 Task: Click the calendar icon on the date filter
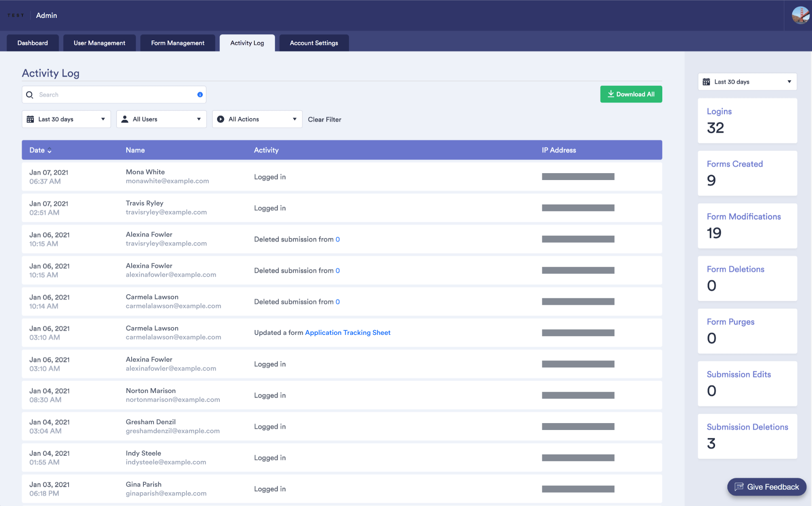point(31,119)
